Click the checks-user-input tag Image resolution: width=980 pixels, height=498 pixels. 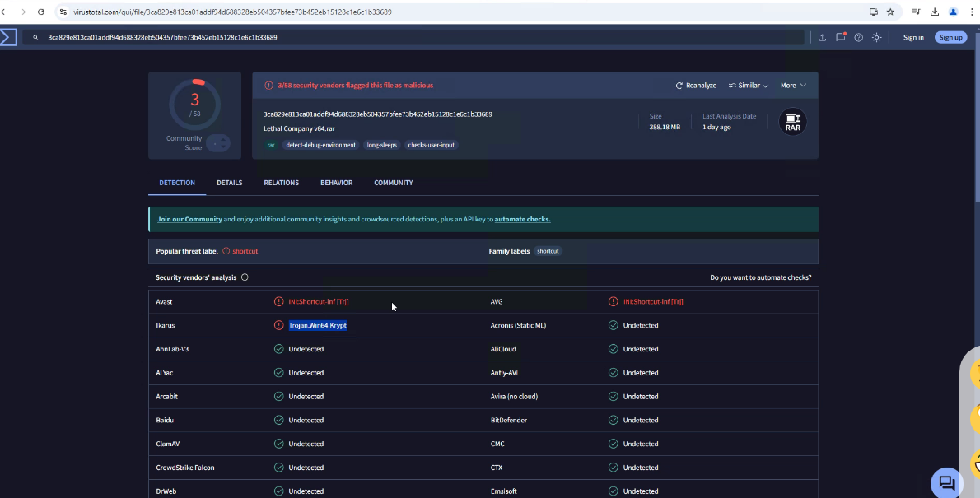point(432,145)
